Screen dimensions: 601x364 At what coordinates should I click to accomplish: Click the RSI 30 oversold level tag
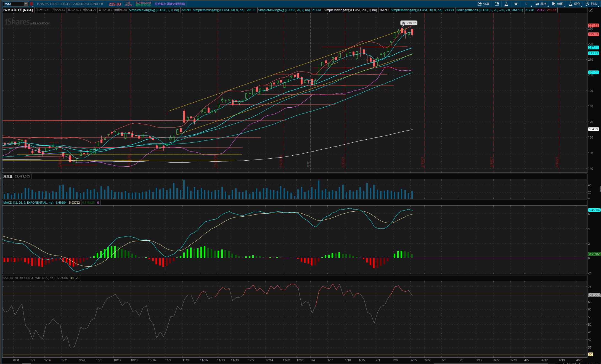pos(591,354)
